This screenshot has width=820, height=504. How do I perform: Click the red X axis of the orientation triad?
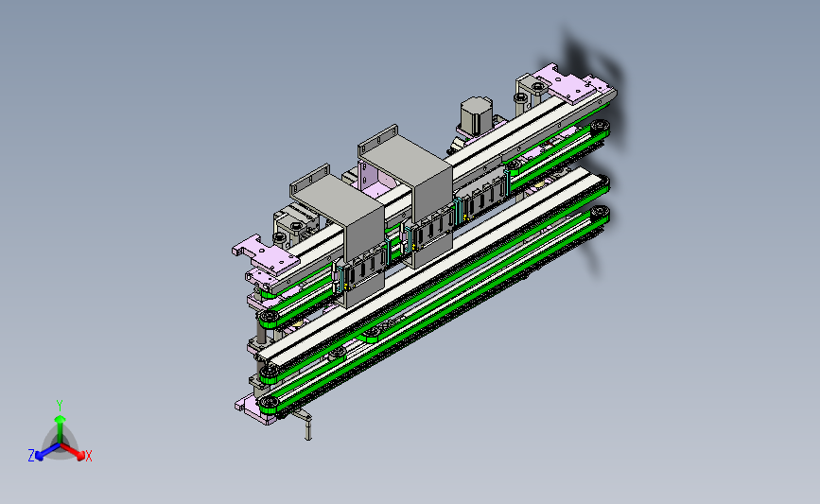coord(76,453)
